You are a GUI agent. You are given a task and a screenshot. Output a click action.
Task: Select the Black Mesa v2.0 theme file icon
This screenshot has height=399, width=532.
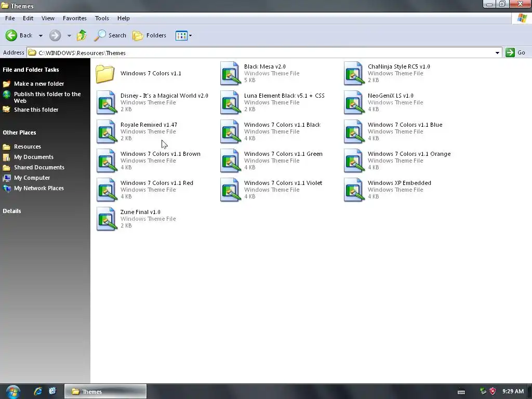(230, 73)
